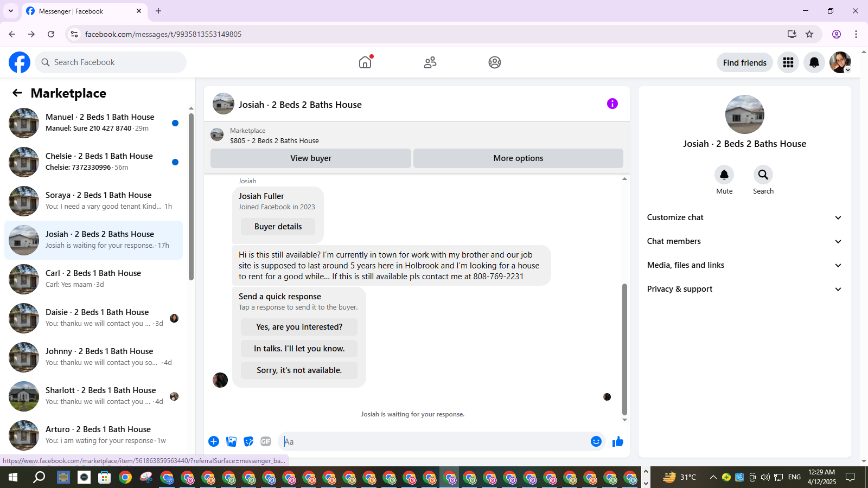Expand Media, files and links section
Image resolution: width=868 pixels, height=488 pixels.
(x=744, y=265)
